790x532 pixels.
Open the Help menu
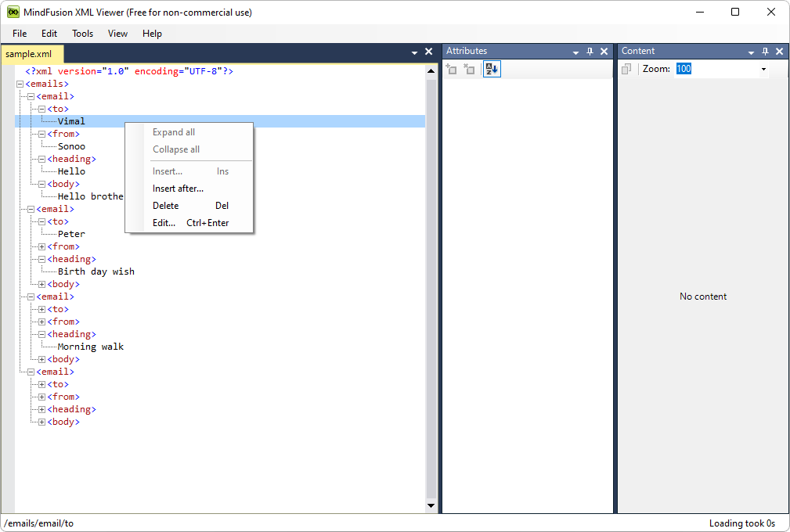[152, 34]
